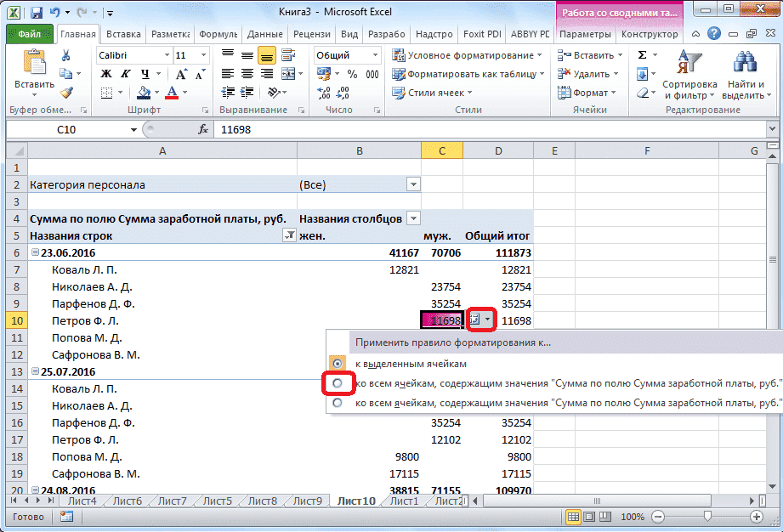Click the zoom slider in the status bar
Screen dimensions: 783x532
click(x=708, y=516)
